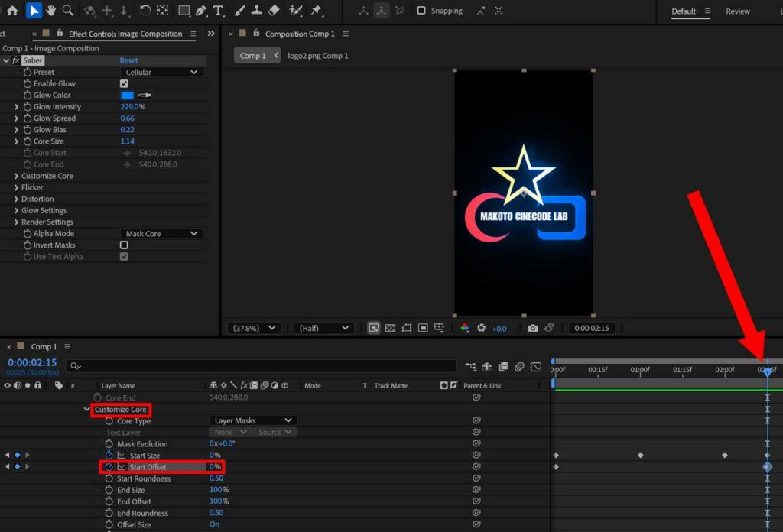Select Start Size keyframe near 01:00f
783x532 pixels.
640,455
